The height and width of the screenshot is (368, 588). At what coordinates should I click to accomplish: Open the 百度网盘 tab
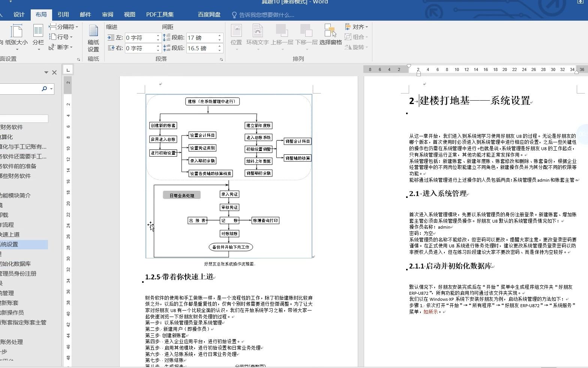click(x=209, y=15)
